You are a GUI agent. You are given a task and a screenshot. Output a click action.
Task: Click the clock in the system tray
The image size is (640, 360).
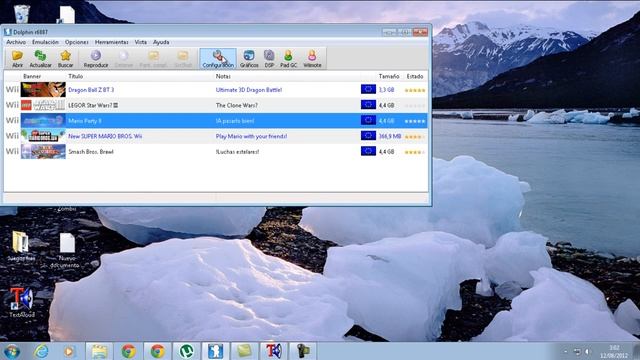click(614, 351)
